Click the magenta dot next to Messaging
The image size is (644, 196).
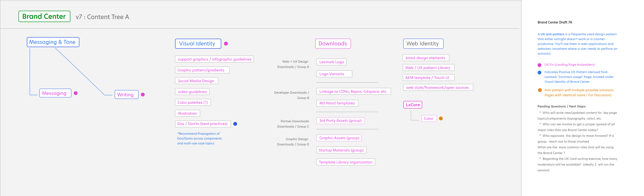(76, 93)
